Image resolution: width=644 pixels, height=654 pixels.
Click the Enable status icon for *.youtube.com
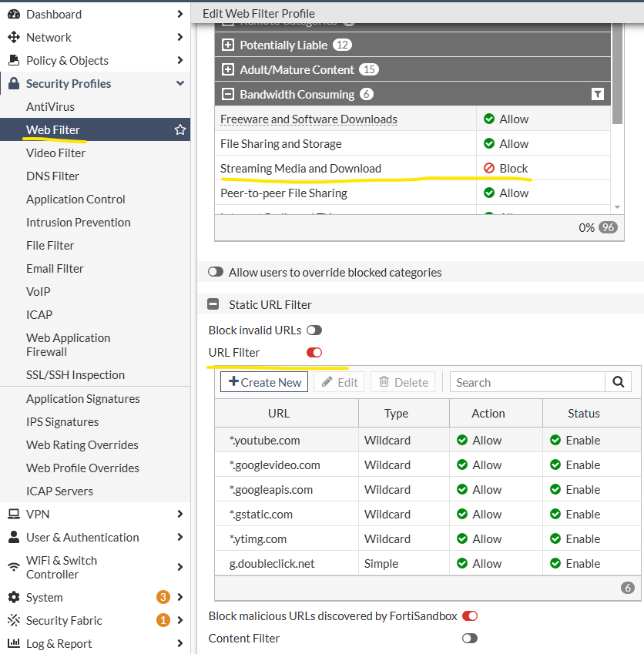click(555, 440)
